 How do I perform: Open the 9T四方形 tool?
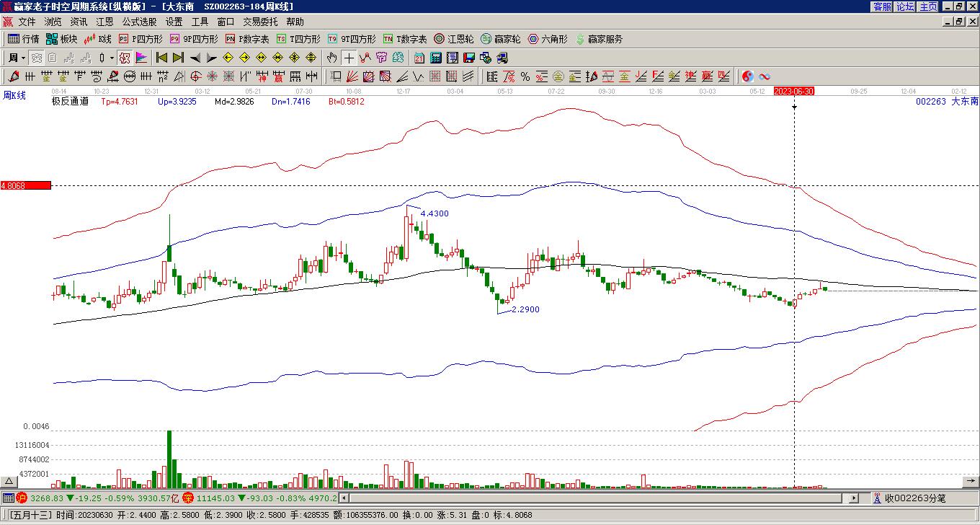coord(352,39)
